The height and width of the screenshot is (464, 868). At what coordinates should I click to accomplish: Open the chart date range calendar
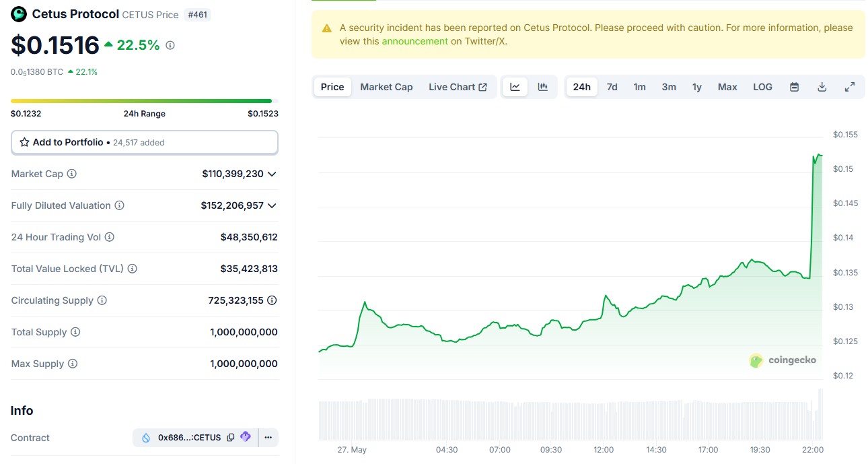795,87
